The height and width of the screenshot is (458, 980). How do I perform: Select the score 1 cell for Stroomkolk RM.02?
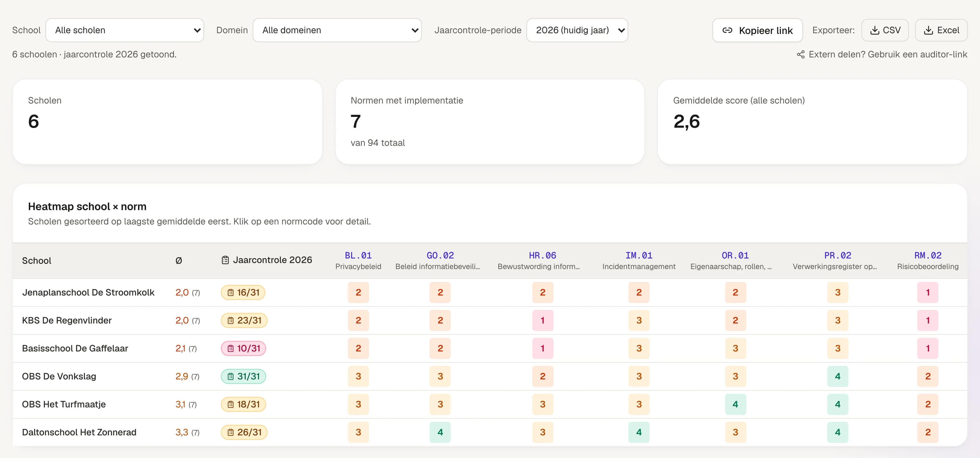coord(928,293)
